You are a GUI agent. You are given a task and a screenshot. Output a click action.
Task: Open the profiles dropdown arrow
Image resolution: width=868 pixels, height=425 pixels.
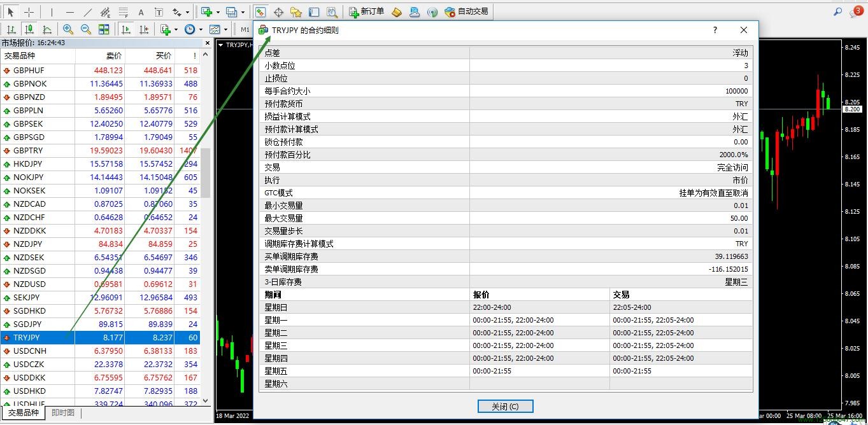(243, 11)
